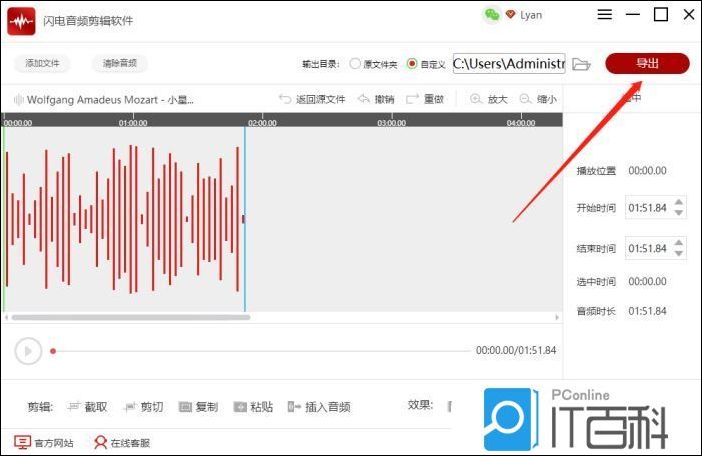Viewport: 702px width, 456px height.
Task: Open the browse folder icon
Action: point(582,64)
